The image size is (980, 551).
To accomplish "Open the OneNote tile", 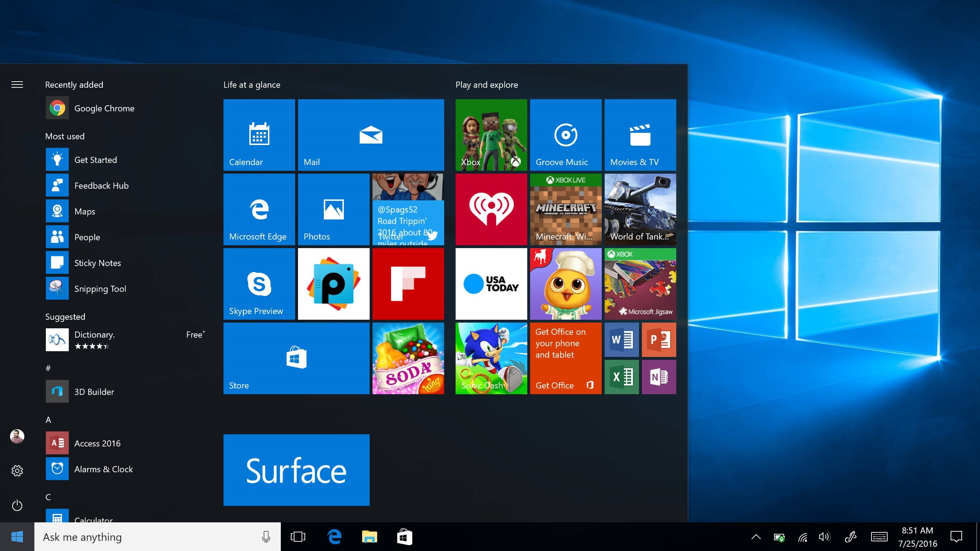I will [x=659, y=377].
